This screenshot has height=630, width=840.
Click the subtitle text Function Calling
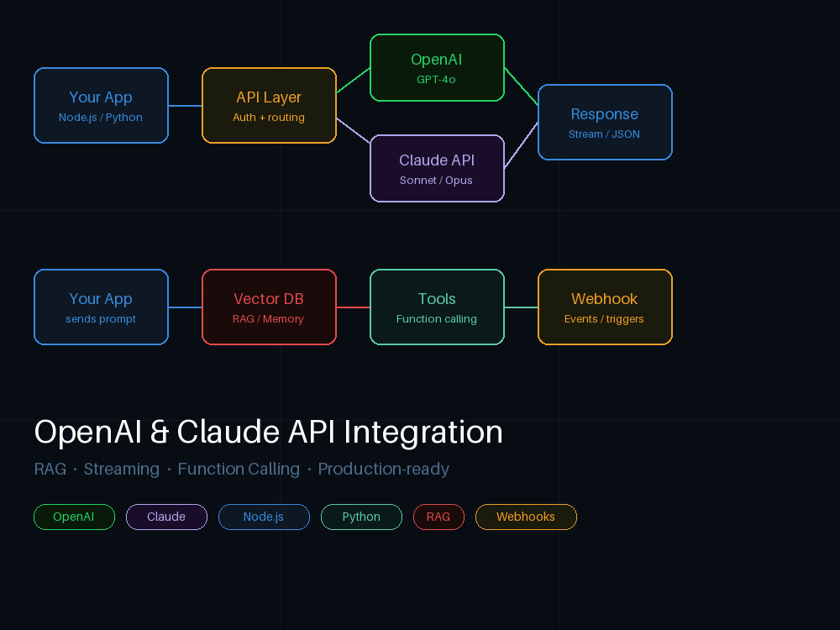pos(239,470)
